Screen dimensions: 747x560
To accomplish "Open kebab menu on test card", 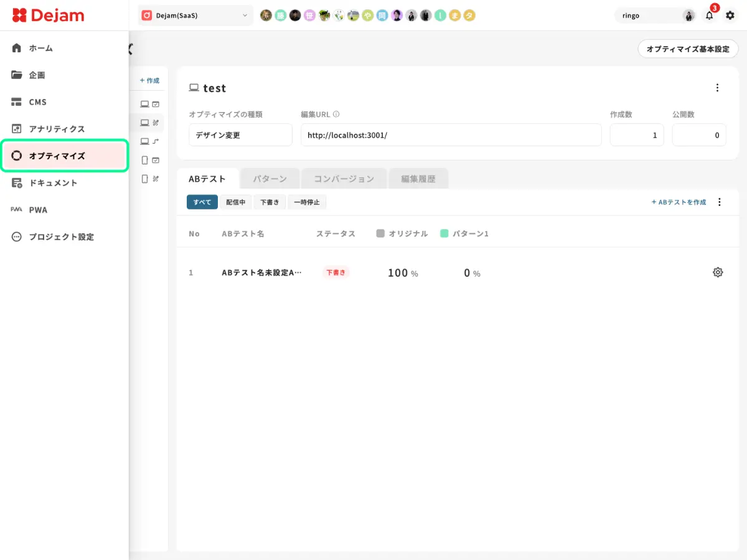I will 717,88.
